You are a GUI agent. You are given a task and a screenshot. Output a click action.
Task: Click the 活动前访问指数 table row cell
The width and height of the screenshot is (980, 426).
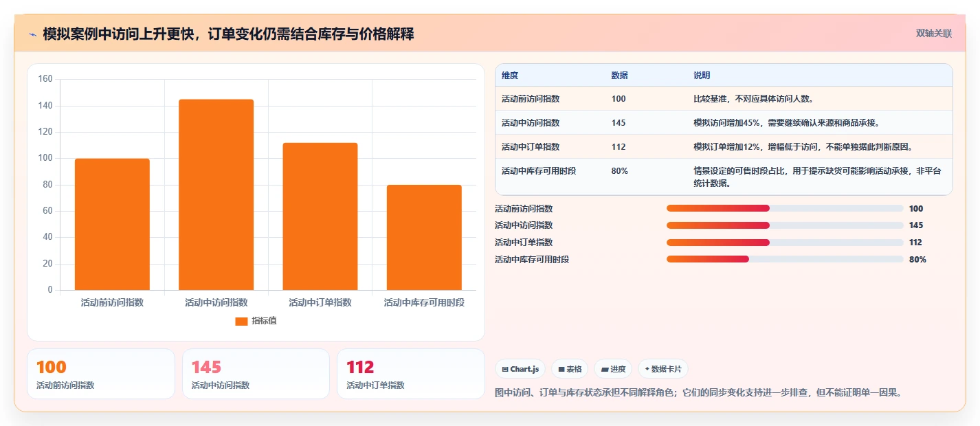click(x=531, y=99)
